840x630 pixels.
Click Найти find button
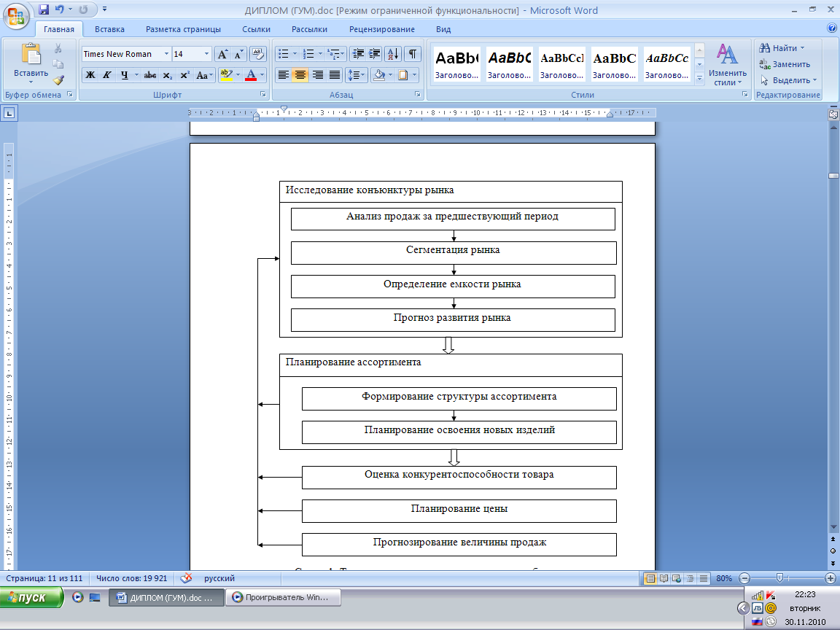[x=782, y=48]
